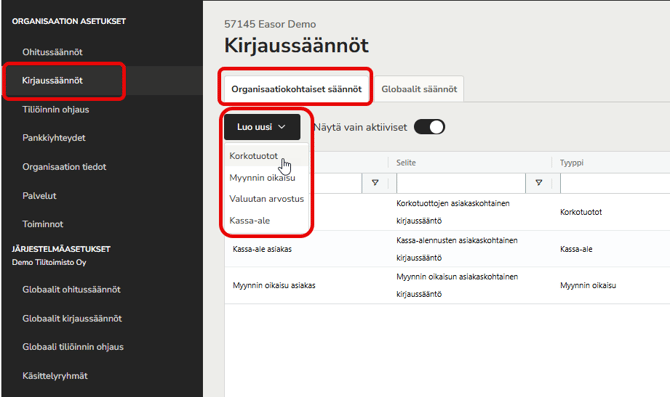
Task: Switch to Globaalit säännöt tab
Action: click(x=419, y=89)
